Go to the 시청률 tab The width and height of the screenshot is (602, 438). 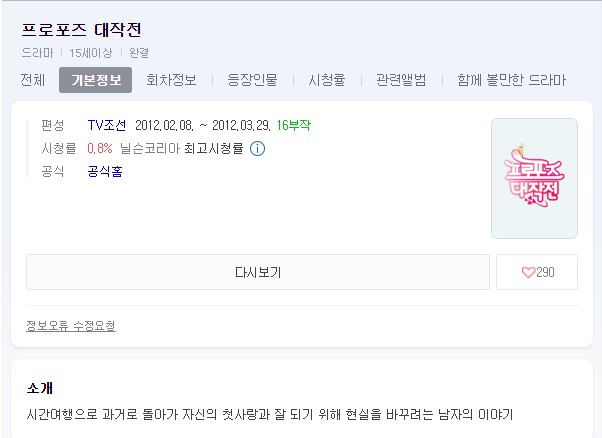click(x=327, y=80)
